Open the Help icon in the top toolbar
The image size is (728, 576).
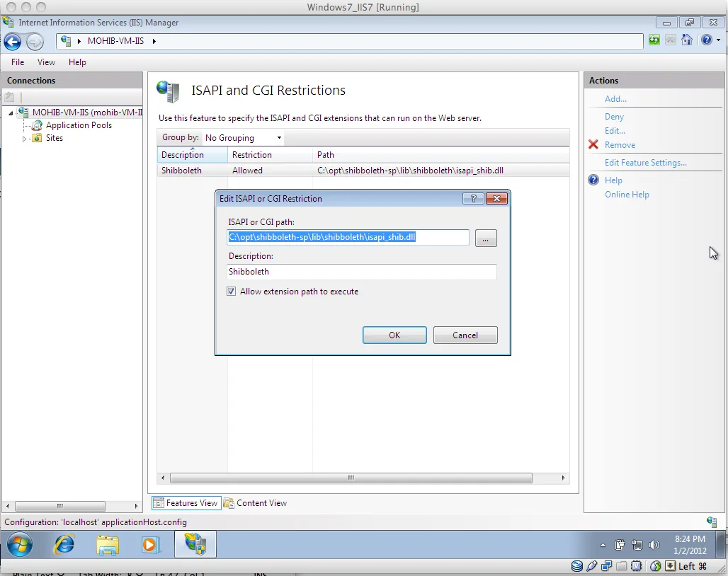pos(706,40)
